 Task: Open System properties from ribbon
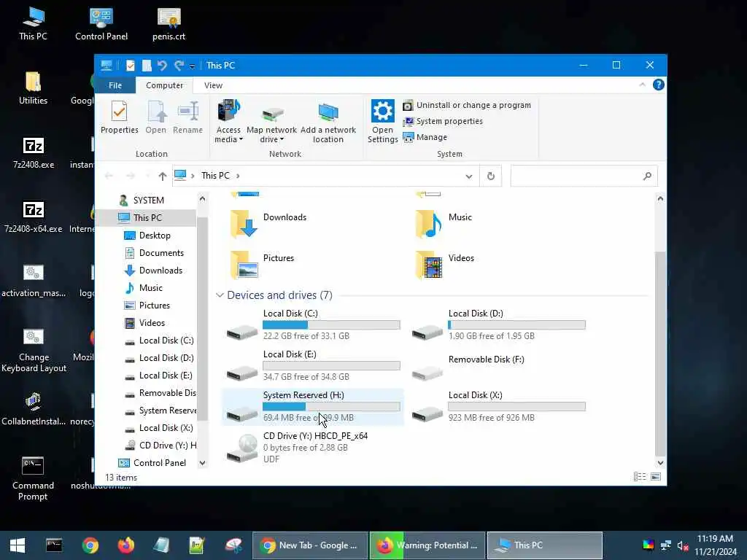coord(443,122)
